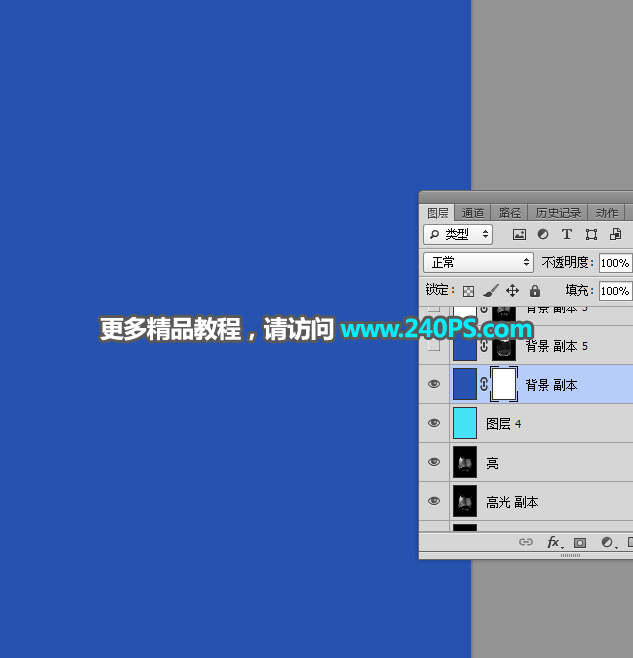Hide the 背景 副本 layer
Viewport: 633px width, 658px height.
(x=434, y=384)
